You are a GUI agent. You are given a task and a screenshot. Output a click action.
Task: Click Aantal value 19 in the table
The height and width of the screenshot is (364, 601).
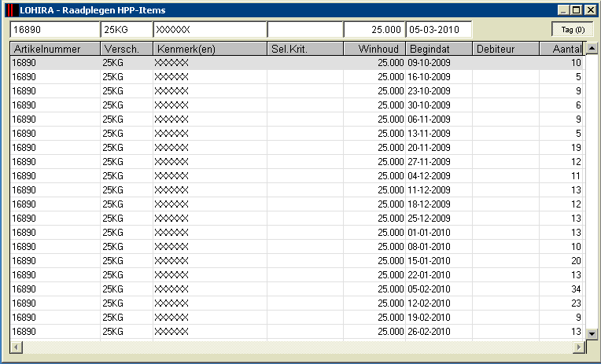pos(576,148)
